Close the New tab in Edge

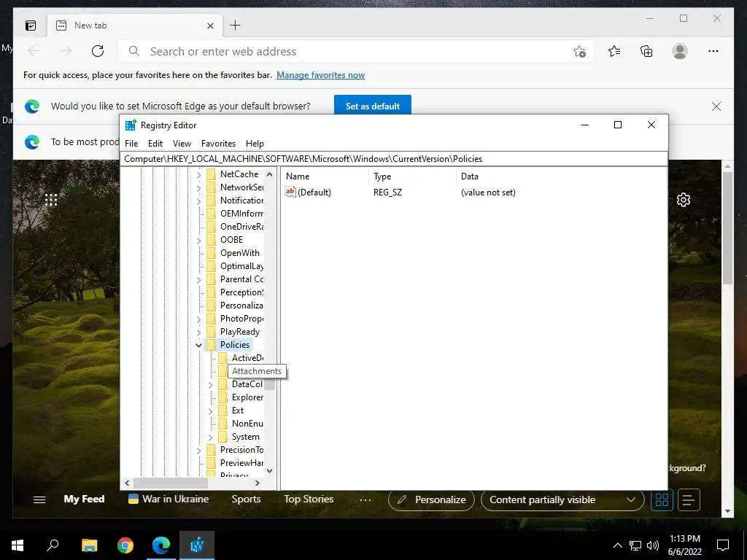210,26
